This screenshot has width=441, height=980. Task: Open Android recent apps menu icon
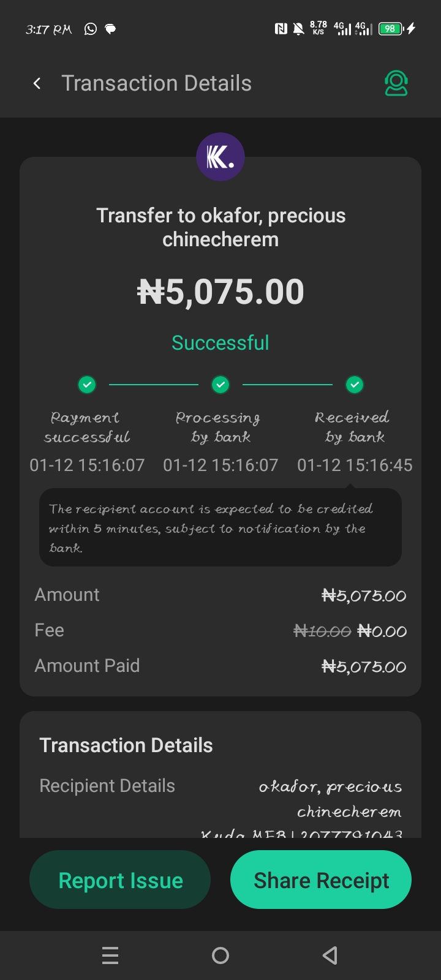click(110, 956)
